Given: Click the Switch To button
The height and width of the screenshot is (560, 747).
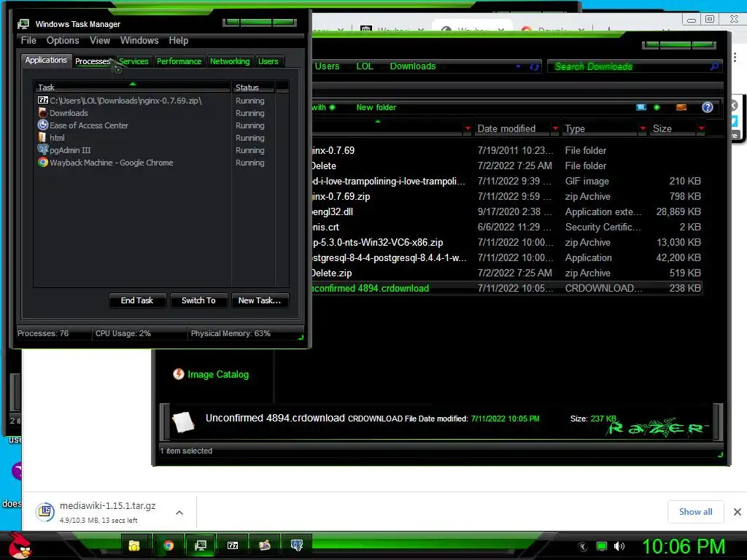Looking at the screenshot, I should [198, 300].
